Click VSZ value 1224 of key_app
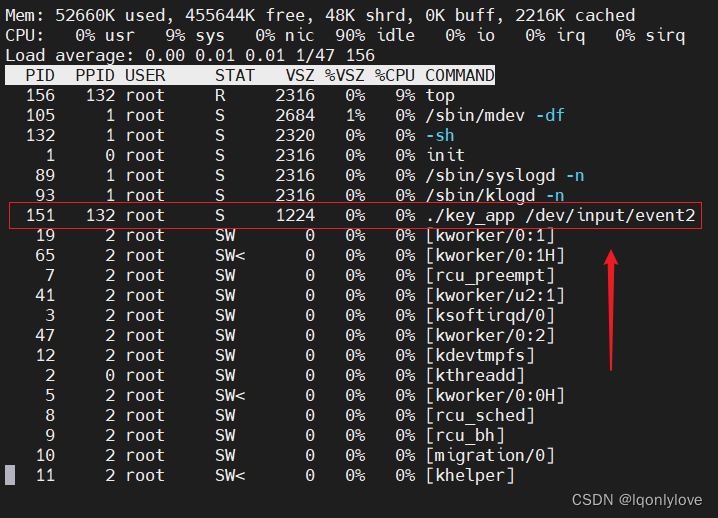This screenshot has height=518, width=718. (x=295, y=215)
